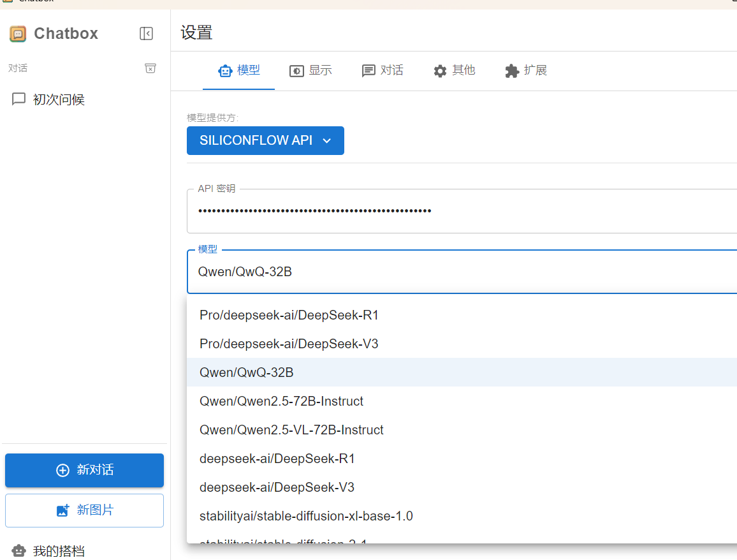Select Pro/deepseek-ai/DeepSeek-V3 from the list
The width and height of the screenshot is (737, 560).
pyautogui.click(x=462, y=344)
